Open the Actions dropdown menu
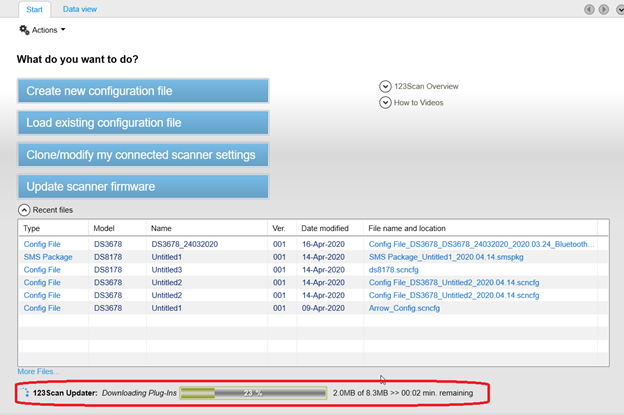The image size is (624, 415). coord(45,30)
